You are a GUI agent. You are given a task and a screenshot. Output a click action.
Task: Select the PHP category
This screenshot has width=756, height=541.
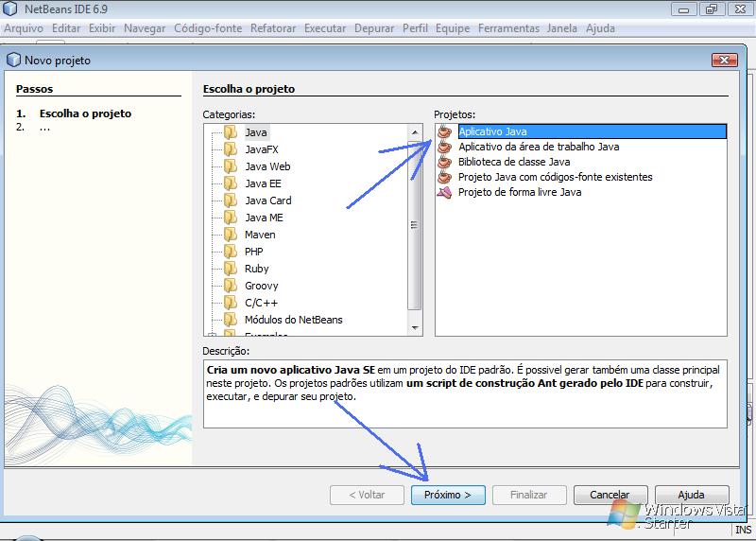coord(253,252)
